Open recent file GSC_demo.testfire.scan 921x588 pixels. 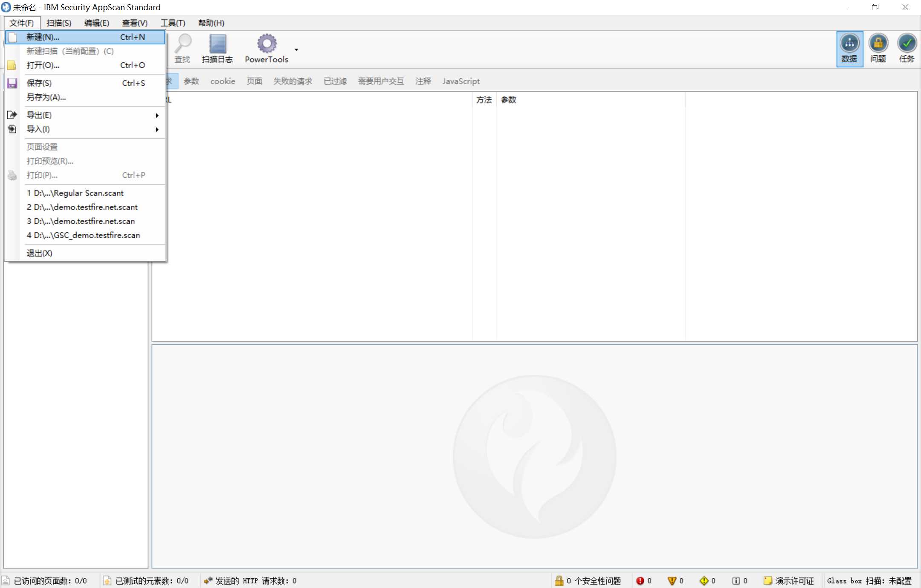tap(85, 235)
